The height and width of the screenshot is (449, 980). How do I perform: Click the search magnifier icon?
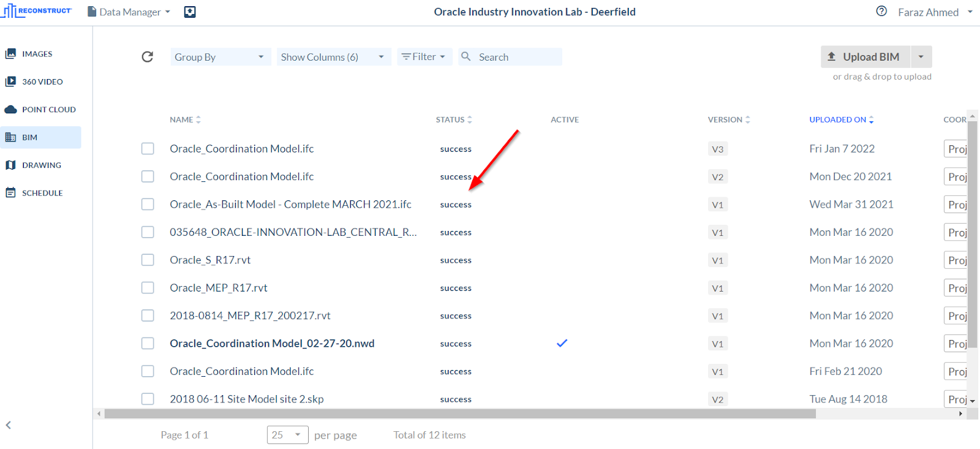pos(466,56)
